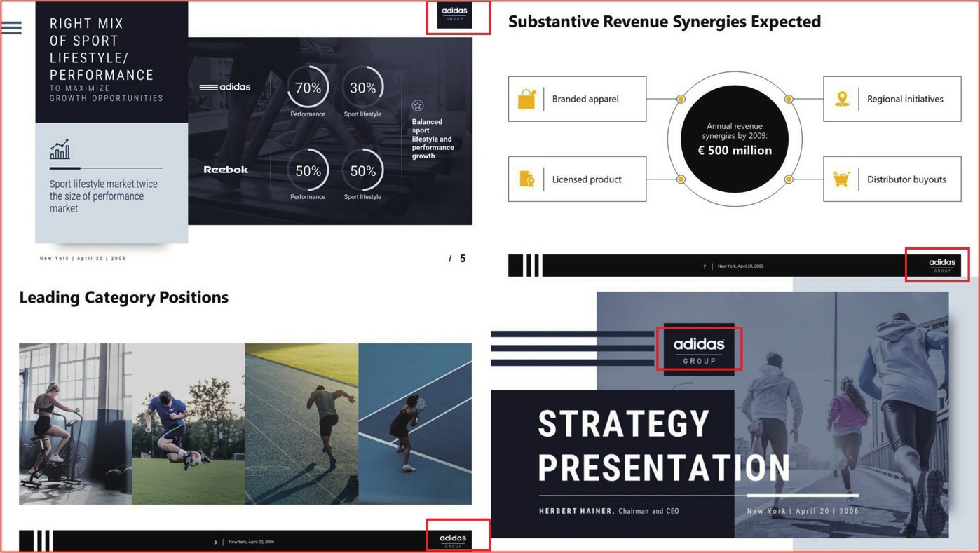
Task: Select the tennis player photo
Action: (415, 424)
